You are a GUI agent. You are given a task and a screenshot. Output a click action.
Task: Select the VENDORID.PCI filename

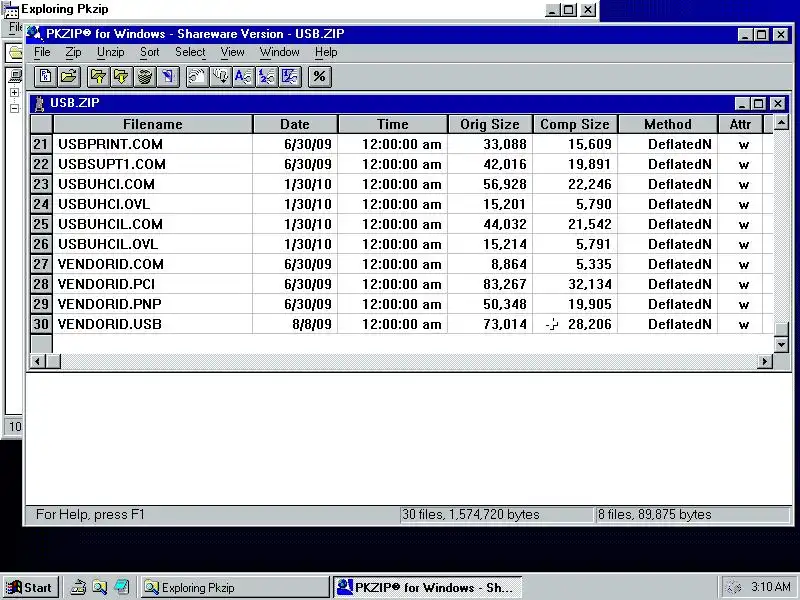point(106,284)
